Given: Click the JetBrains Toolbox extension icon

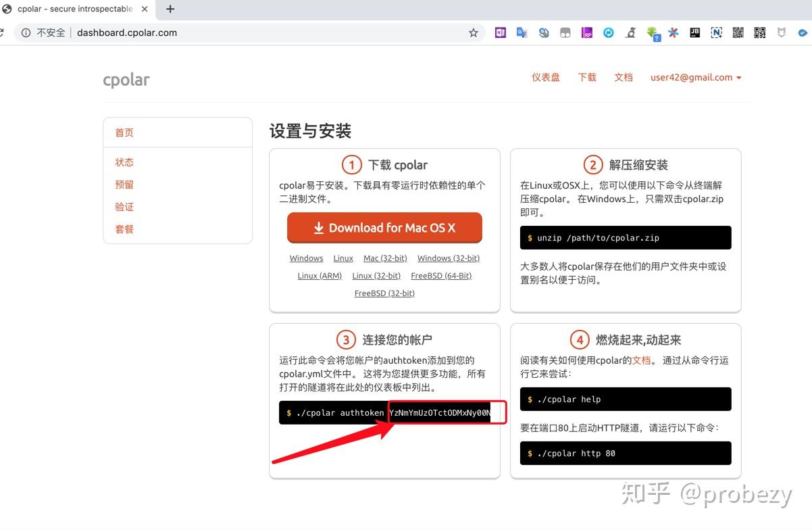Looking at the screenshot, I should [x=694, y=32].
